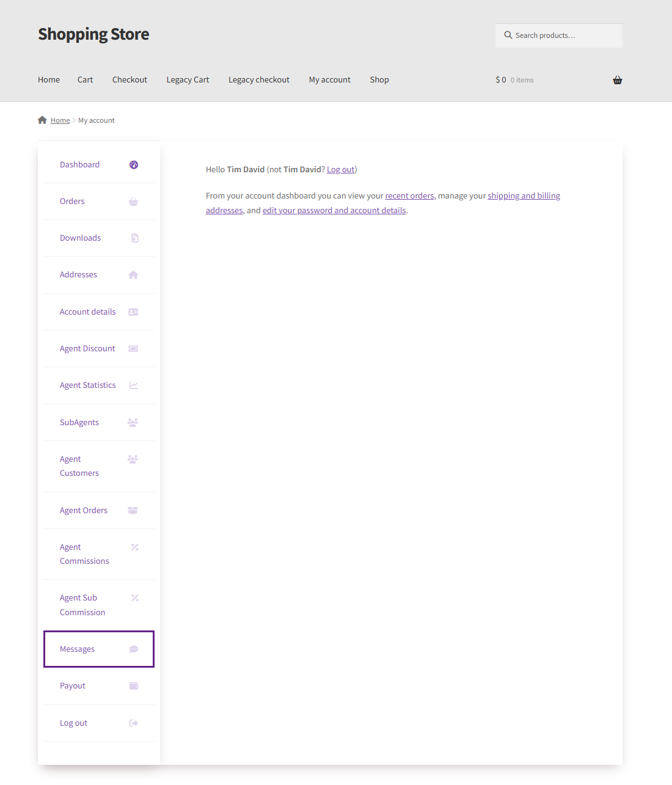The width and height of the screenshot is (672, 785).
Task: Open Agent Orders in sidebar
Action: (x=84, y=511)
